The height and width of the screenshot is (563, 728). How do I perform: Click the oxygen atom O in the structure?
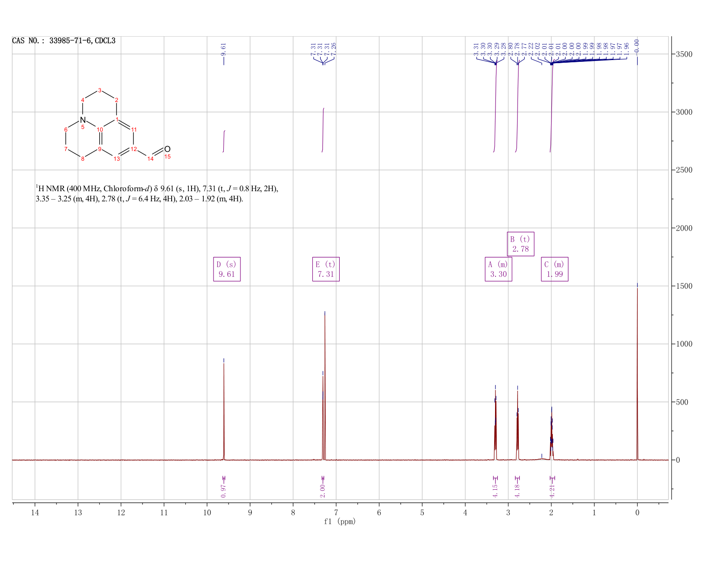(167, 149)
